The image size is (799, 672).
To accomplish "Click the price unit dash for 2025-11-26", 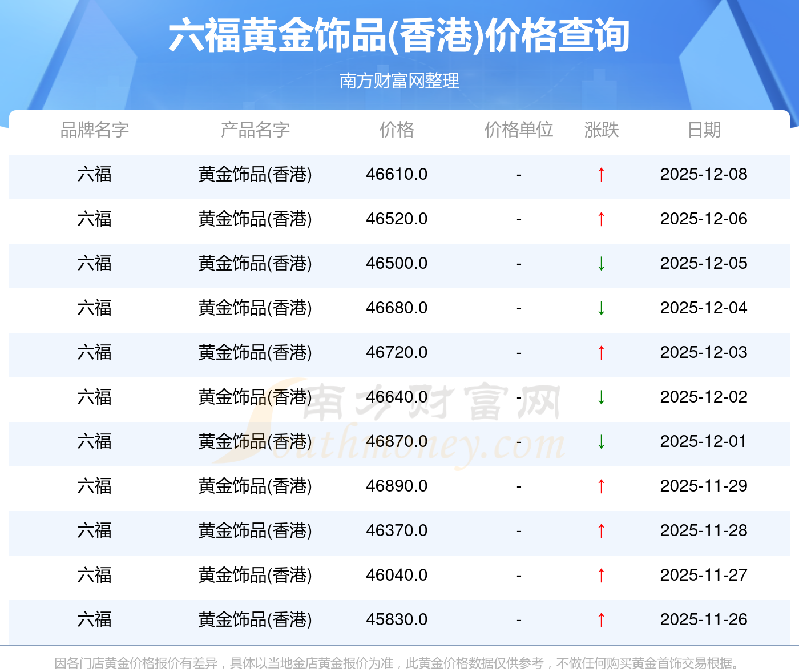I will pyautogui.click(x=519, y=620).
